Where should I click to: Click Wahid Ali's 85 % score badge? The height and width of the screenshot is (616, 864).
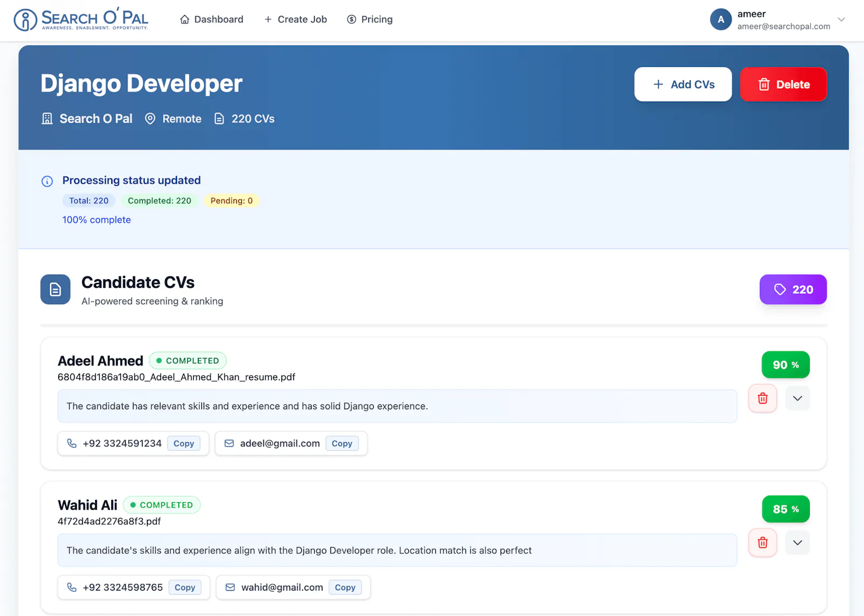coord(786,509)
